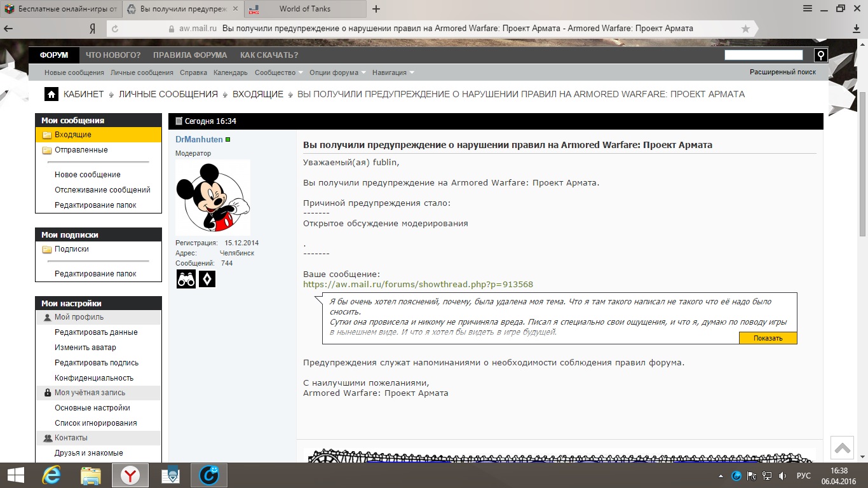Open the browser hamburger menu
The width and height of the screenshot is (868, 488).
click(808, 8)
